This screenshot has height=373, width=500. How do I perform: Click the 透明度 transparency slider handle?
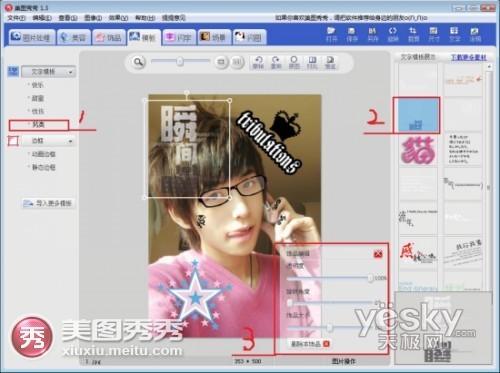click(370, 278)
